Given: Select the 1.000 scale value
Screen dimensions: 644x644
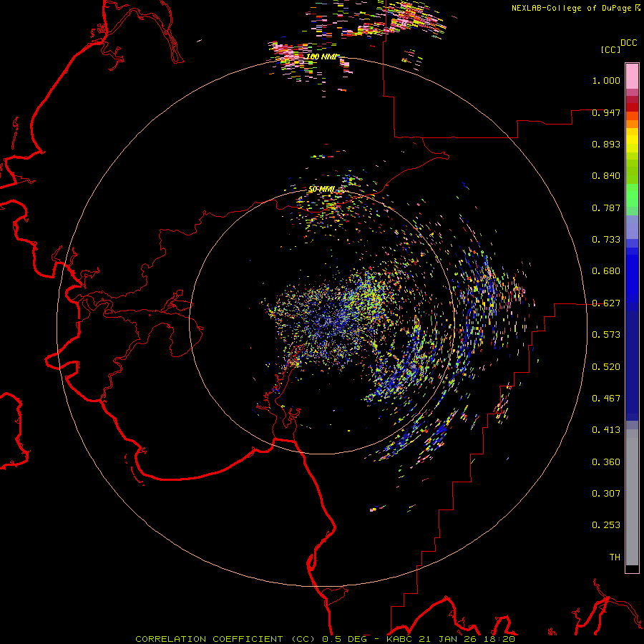Looking at the screenshot, I should click(x=606, y=80).
